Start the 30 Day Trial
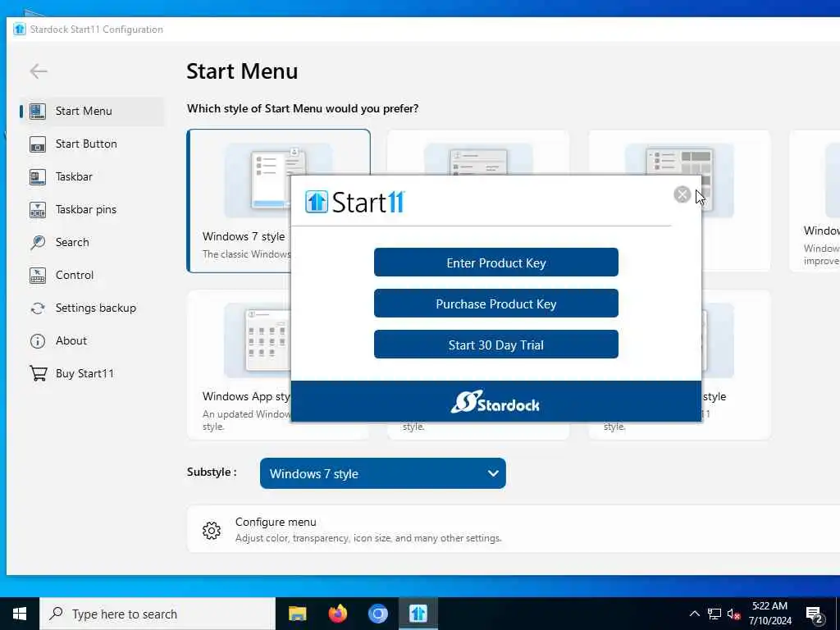The height and width of the screenshot is (630, 840). (x=496, y=345)
